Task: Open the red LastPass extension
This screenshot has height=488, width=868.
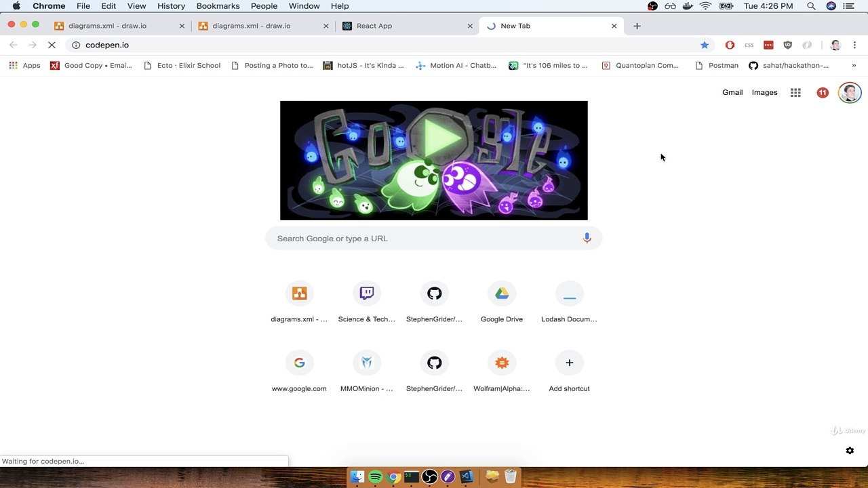Action: (x=768, y=45)
